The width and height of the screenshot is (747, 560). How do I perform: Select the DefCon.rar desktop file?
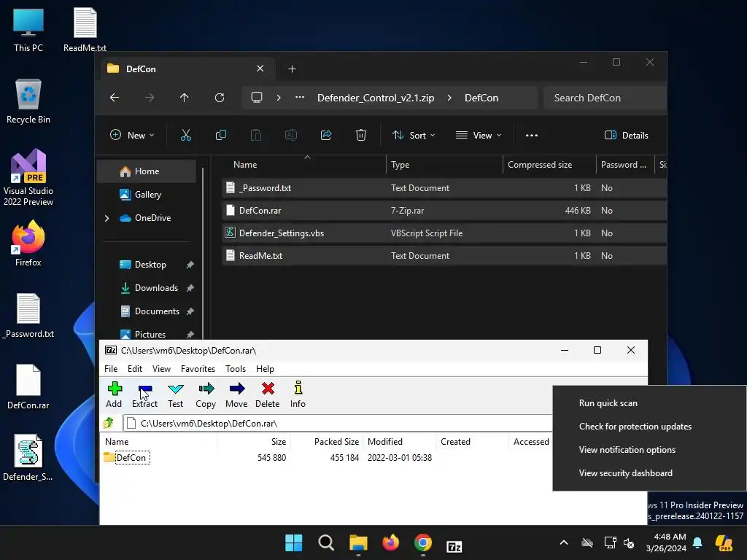(x=28, y=386)
